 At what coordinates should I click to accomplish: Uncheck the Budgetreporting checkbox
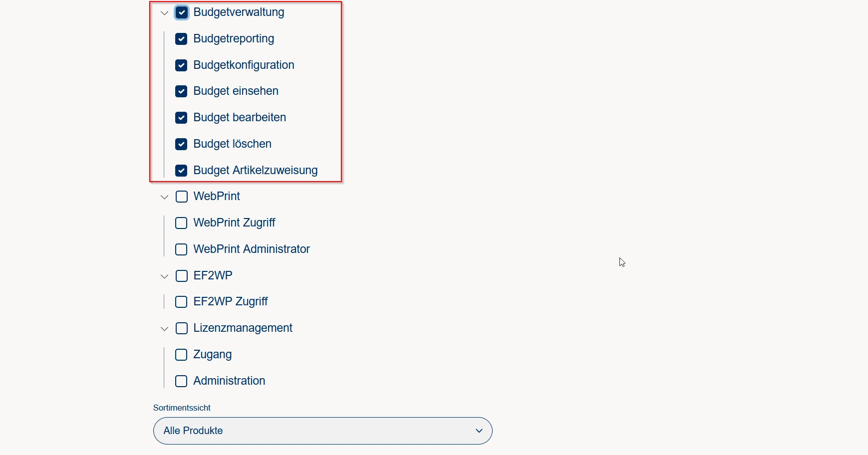pyautogui.click(x=181, y=39)
